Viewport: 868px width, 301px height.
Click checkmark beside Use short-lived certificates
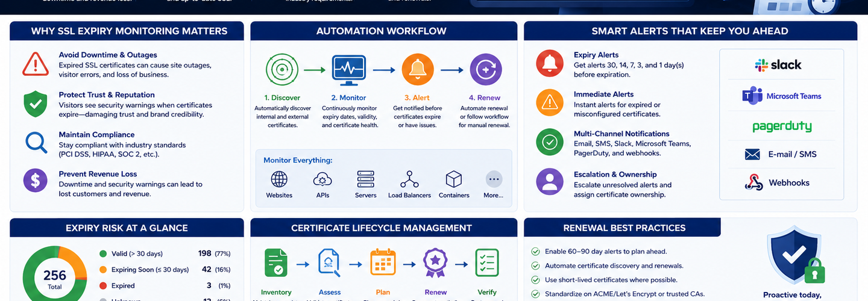click(535, 280)
